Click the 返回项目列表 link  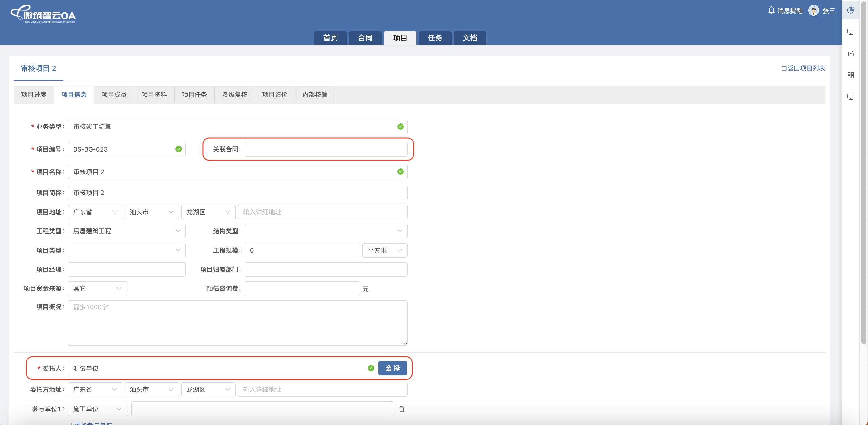pyautogui.click(x=803, y=68)
